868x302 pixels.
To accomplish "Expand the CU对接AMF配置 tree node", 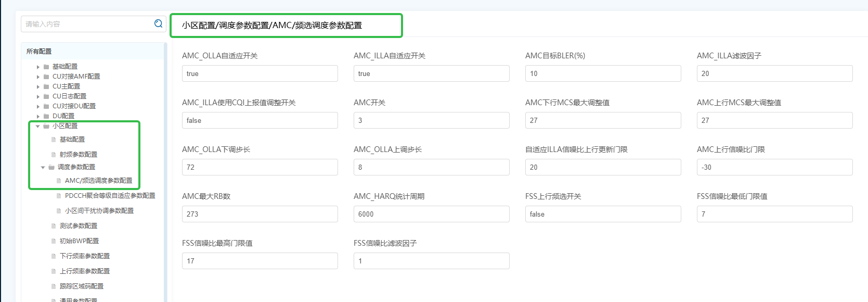I will [x=38, y=77].
